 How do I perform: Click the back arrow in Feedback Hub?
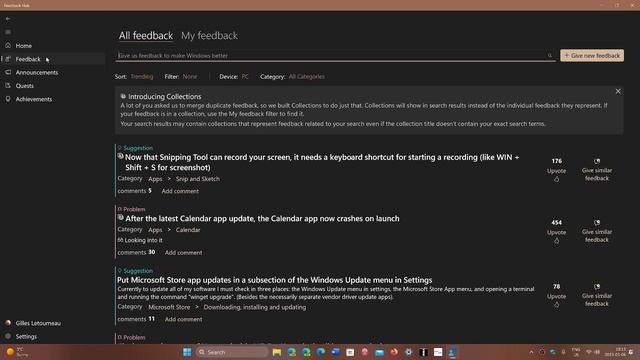tap(8, 19)
